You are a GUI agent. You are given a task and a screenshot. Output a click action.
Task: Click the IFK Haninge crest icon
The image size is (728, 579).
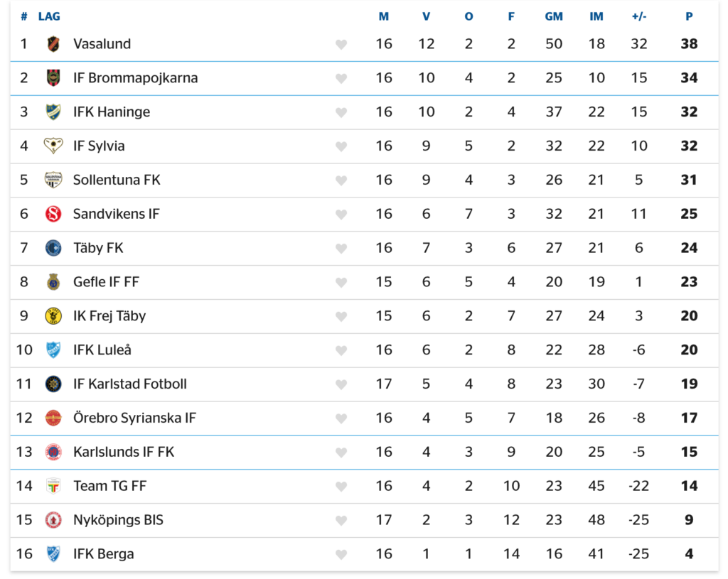coord(53,112)
